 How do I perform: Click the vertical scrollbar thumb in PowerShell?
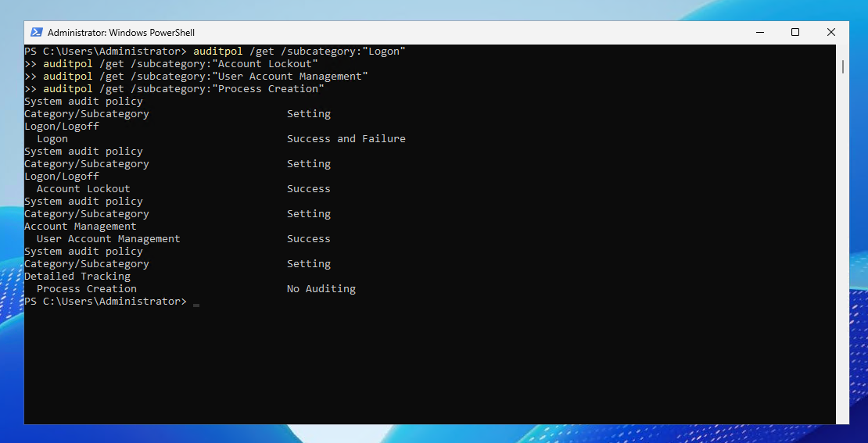coord(842,66)
